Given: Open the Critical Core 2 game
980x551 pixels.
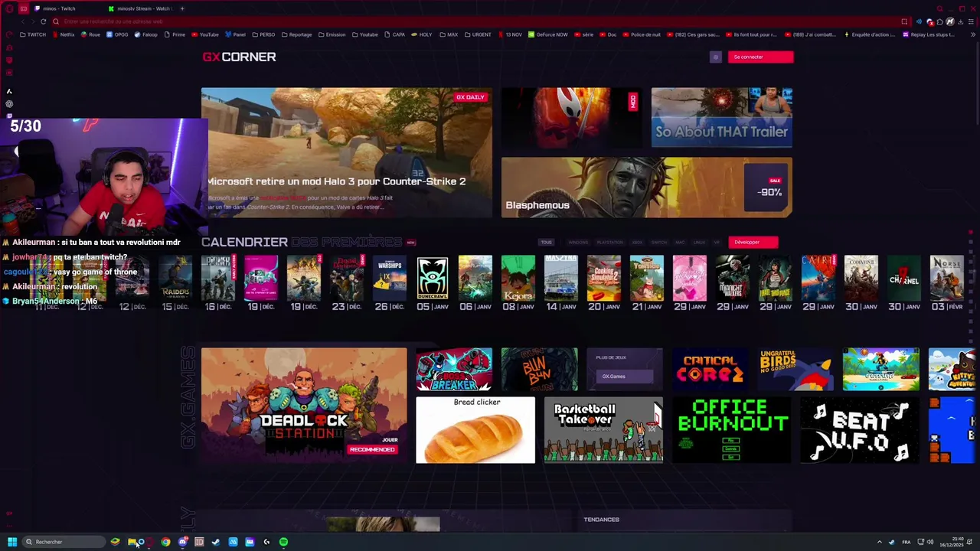Looking at the screenshot, I should coord(710,369).
